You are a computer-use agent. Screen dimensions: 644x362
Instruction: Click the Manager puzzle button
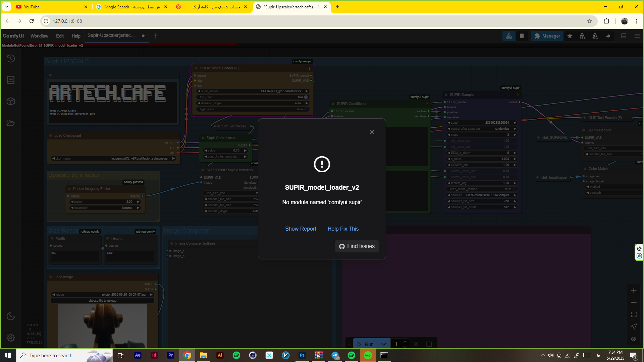coord(547,36)
